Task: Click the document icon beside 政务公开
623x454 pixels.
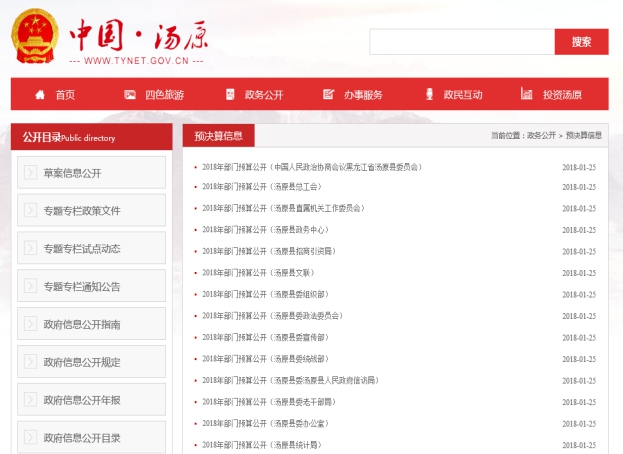Action: [230, 95]
